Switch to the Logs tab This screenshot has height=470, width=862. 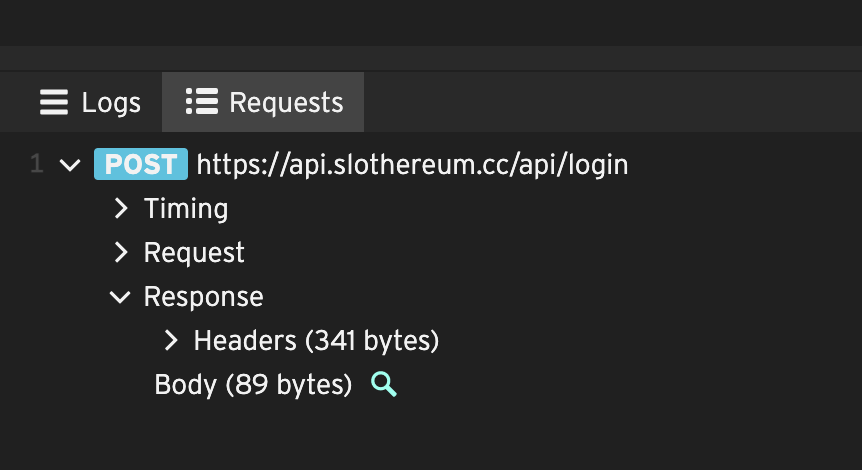(110, 102)
